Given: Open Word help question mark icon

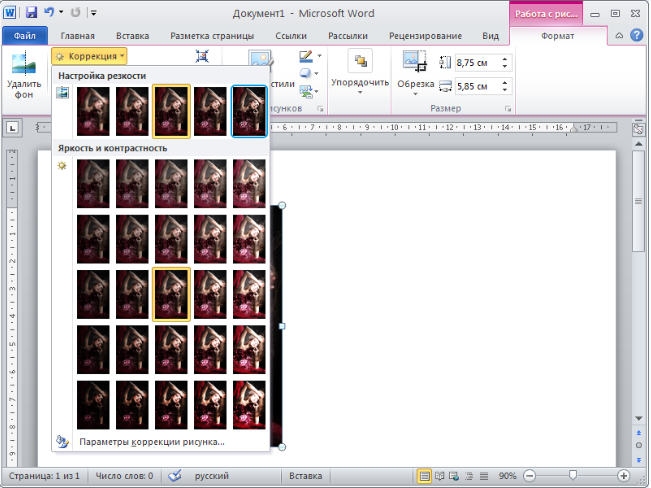Looking at the screenshot, I should (x=636, y=35).
